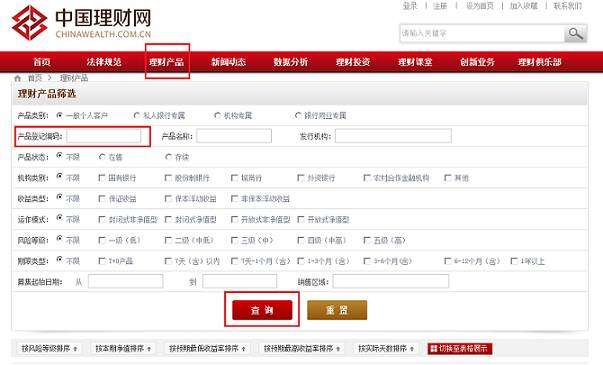Select 不限 for 机构类别 row
Image resolution: width=603 pixels, height=365 pixels.
point(59,176)
